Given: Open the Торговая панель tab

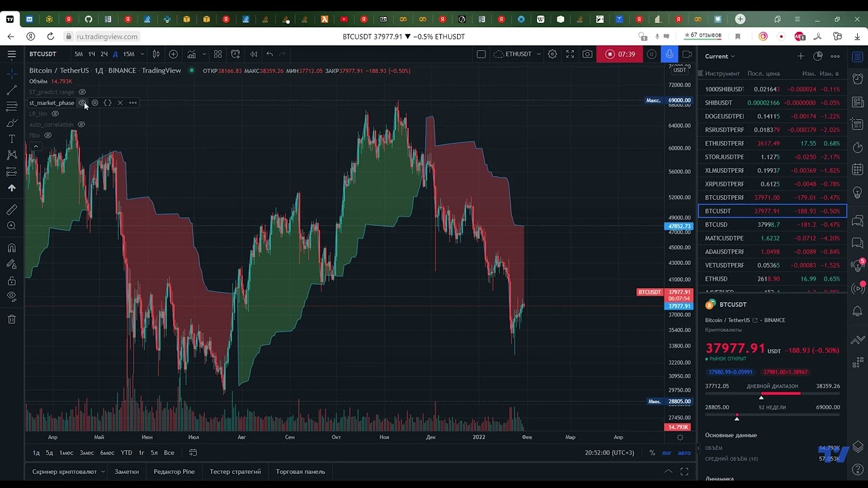Looking at the screenshot, I should pos(300,472).
